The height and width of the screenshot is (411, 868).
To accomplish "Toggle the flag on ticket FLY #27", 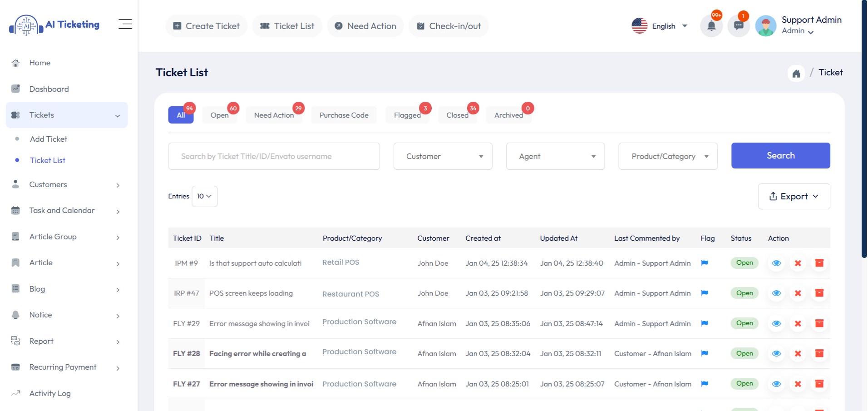I will (x=704, y=383).
